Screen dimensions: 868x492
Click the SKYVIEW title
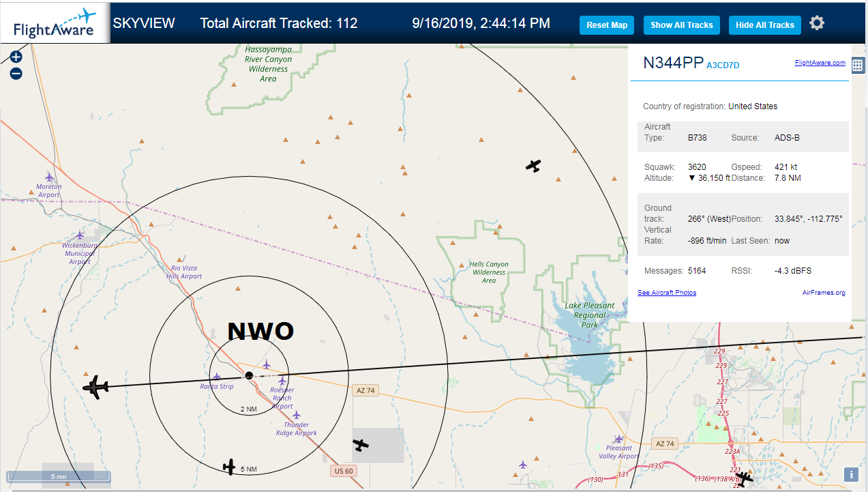pos(144,23)
